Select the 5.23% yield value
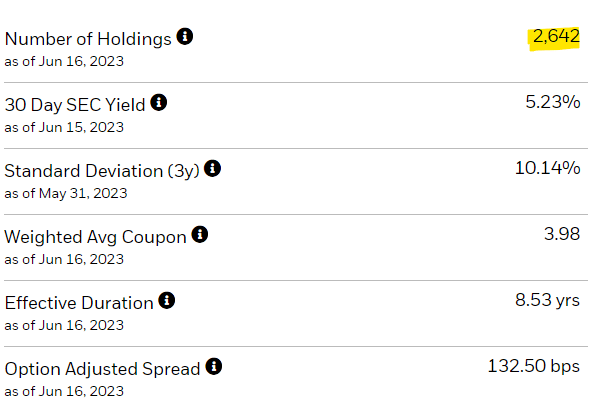 553,102
